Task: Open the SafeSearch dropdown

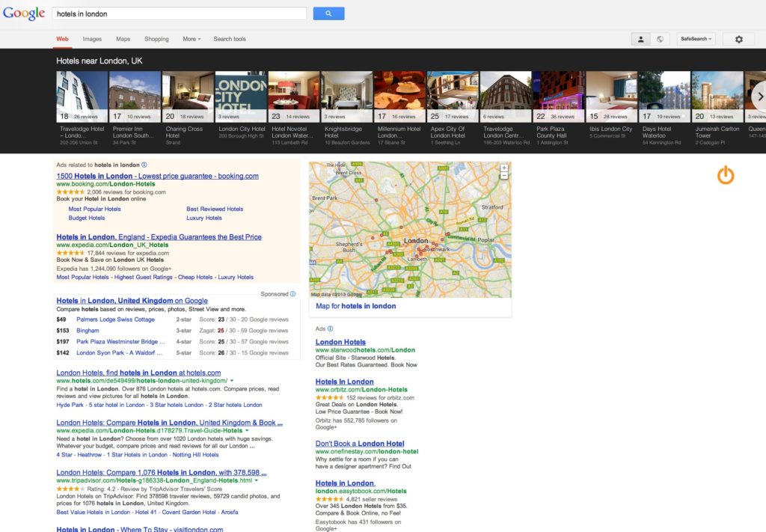Action: tap(696, 39)
